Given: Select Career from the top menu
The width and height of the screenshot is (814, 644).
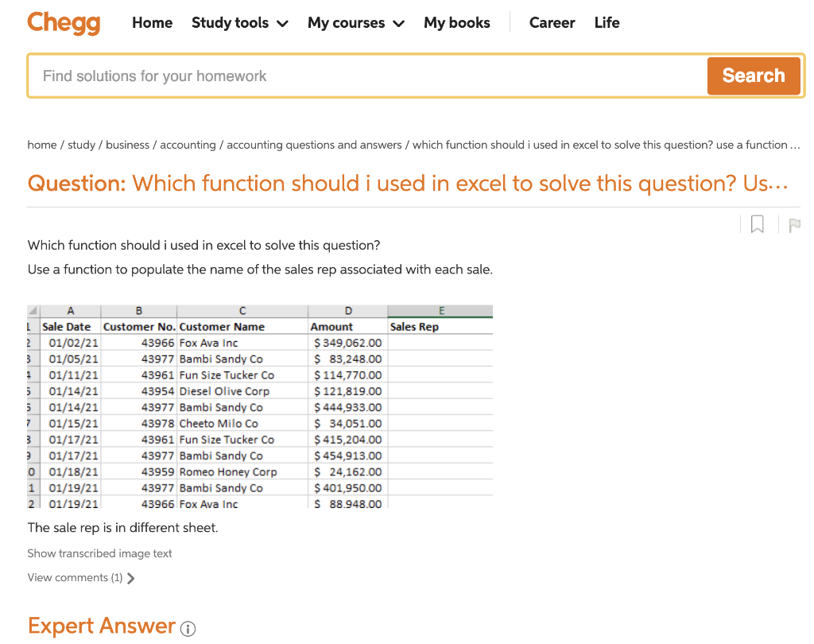Looking at the screenshot, I should tap(552, 23).
